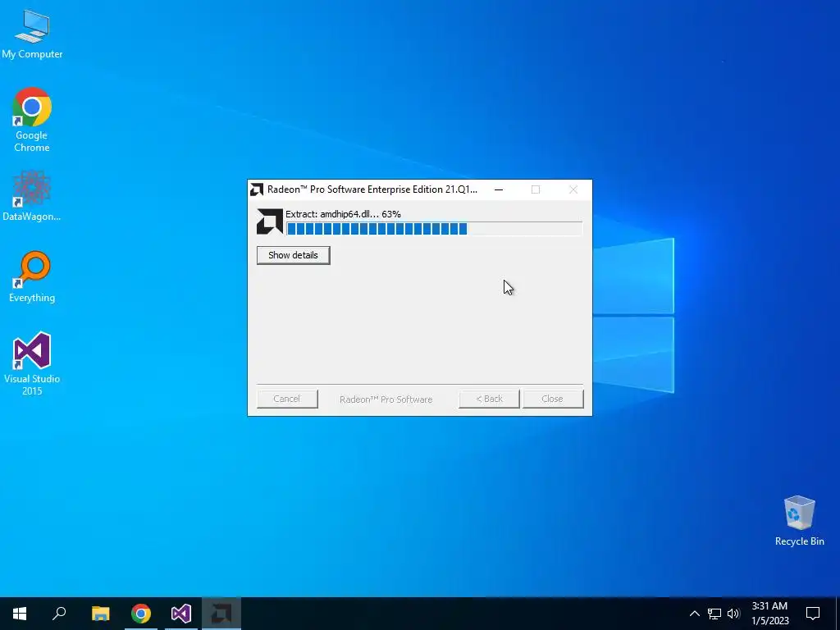Open the volume speaker tray icon
This screenshot has width=840, height=630.
[x=733, y=614]
